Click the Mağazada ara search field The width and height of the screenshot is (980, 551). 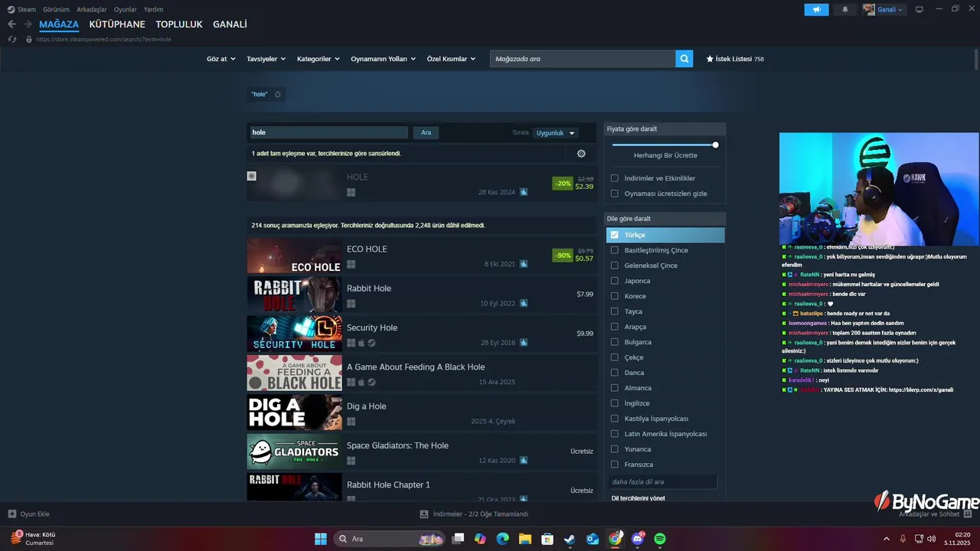(583, 59)
